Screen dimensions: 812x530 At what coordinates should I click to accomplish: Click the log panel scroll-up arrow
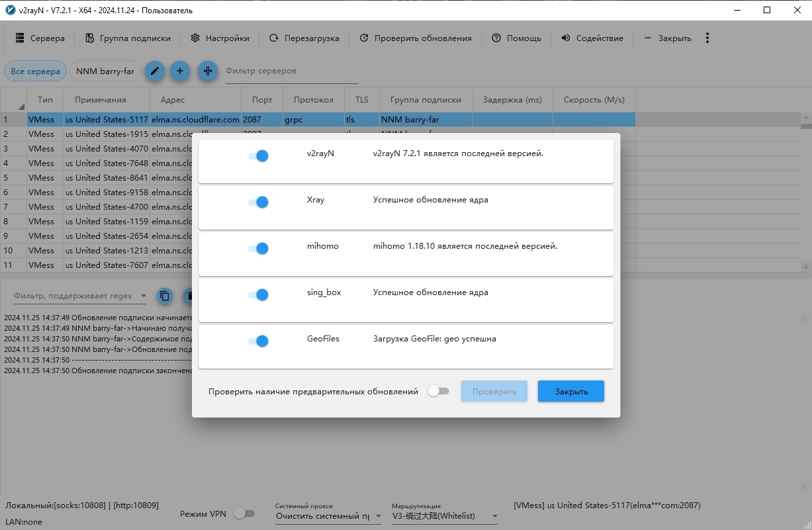[x=805, y=318]
